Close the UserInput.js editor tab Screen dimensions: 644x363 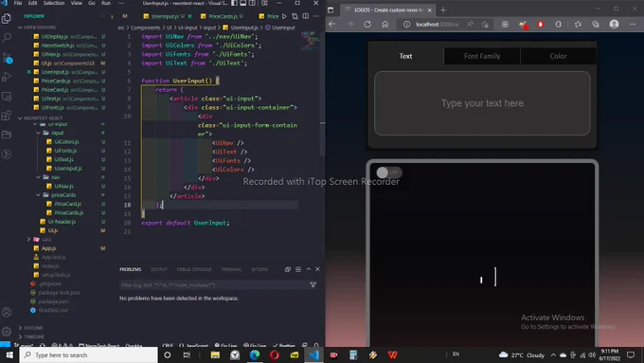tap(189, 16)
